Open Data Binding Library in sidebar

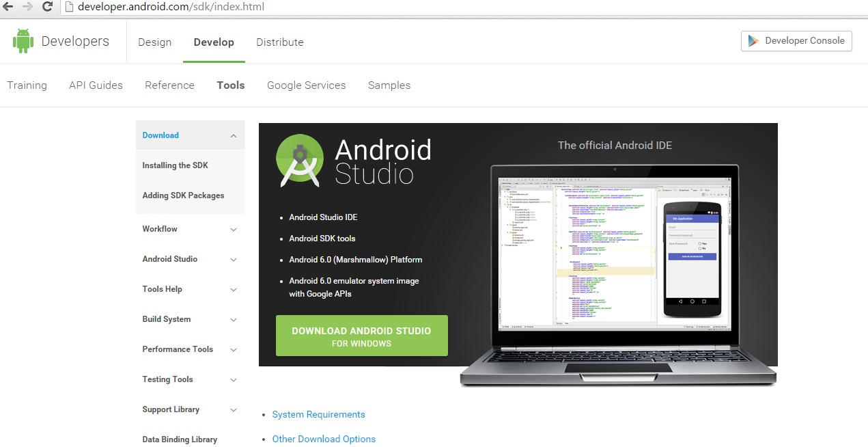click(180, 439)
